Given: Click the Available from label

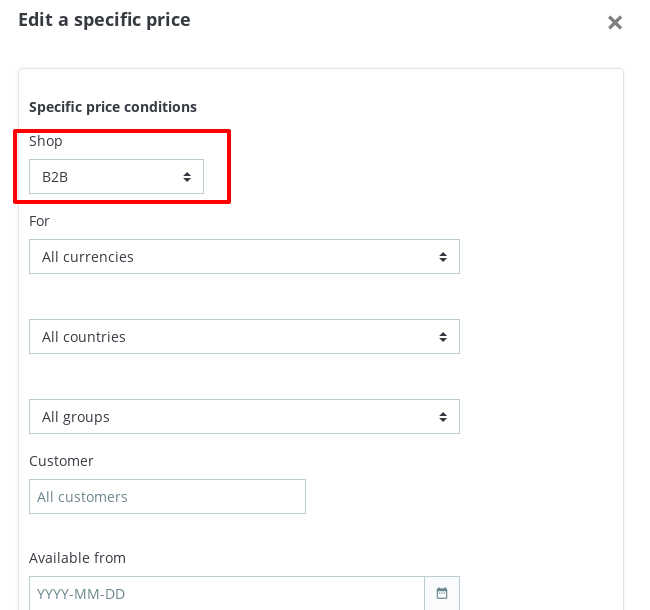Looking at the screenshot, I should 77,558.
